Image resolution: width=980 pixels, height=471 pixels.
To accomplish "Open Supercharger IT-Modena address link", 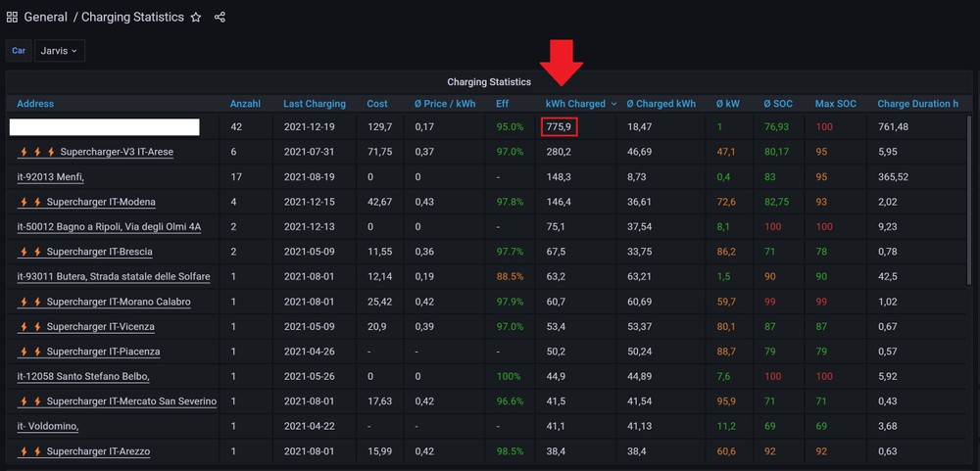I will [101, 202].
